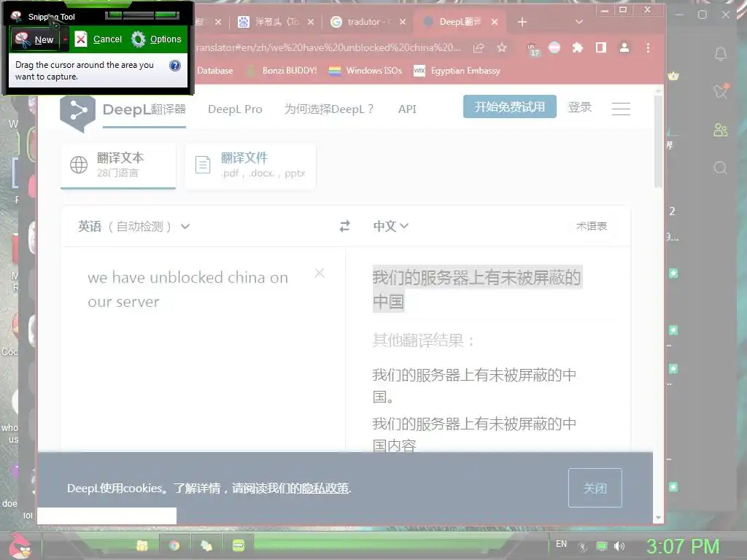The height and width of the screenshot is (560, 747).
Task: Open the Chrome profile menu
Action: click(x=624, y=47)
